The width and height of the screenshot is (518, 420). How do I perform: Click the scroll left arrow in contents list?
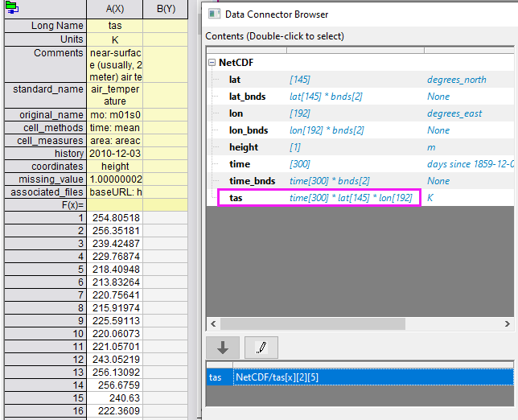tap(214, 323)
